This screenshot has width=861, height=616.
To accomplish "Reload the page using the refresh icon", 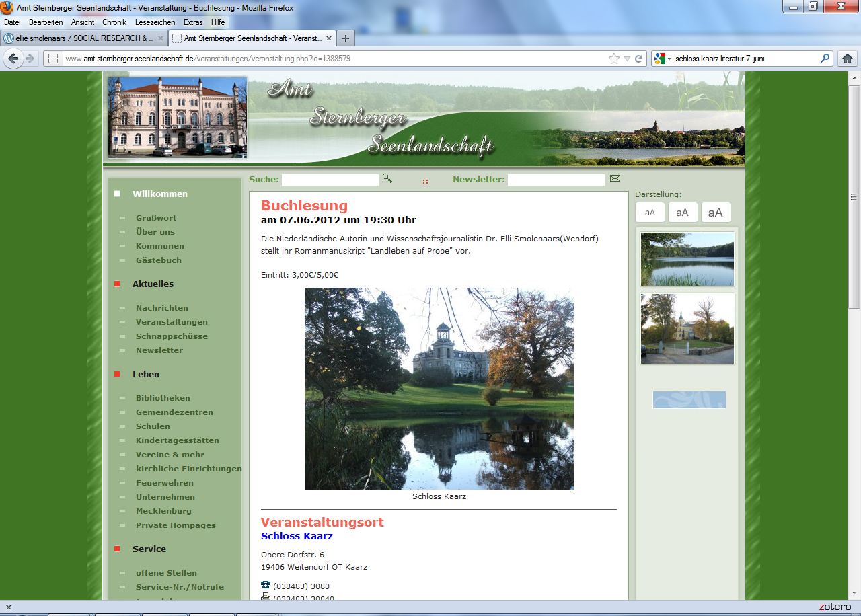I will [638, 59].
